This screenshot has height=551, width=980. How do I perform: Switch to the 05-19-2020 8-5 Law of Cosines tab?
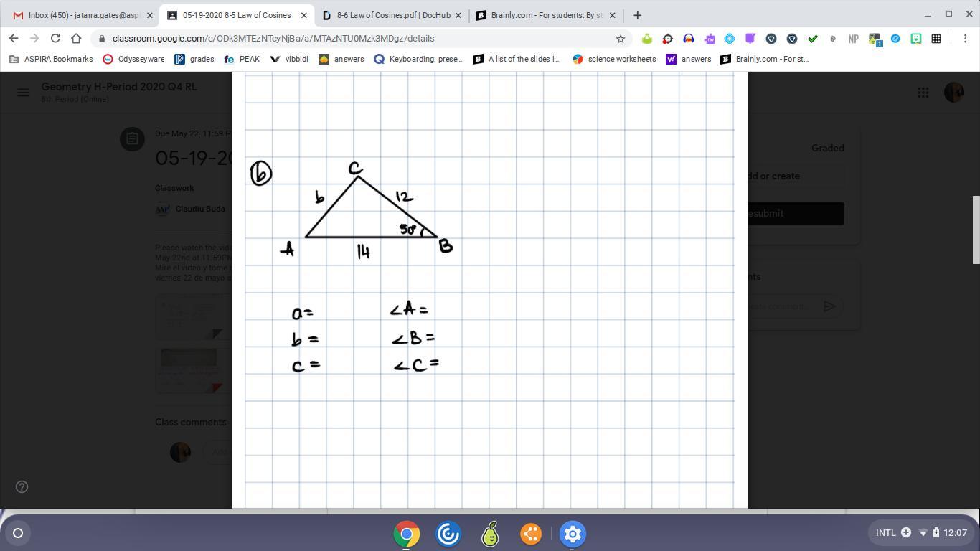click(236, 15)
